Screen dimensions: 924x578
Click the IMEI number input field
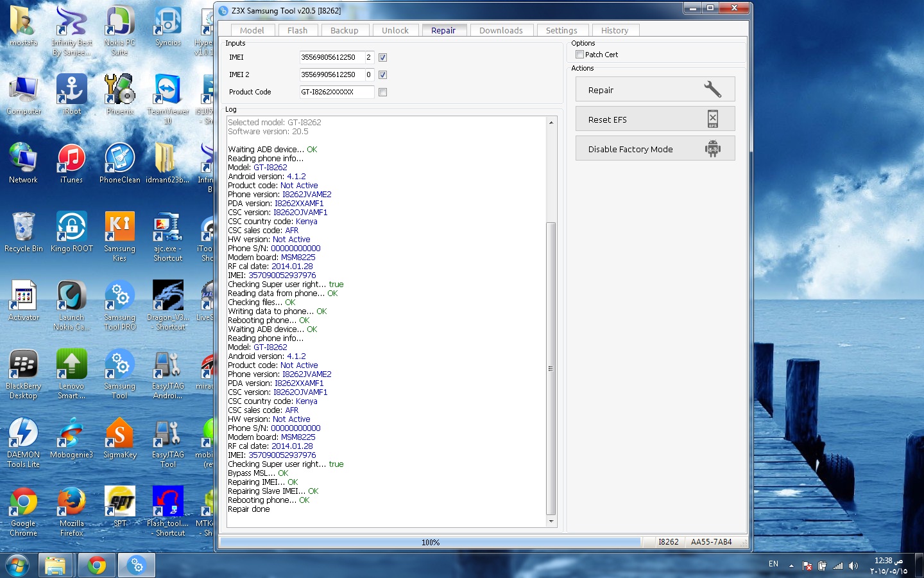[x=331, y=57]
